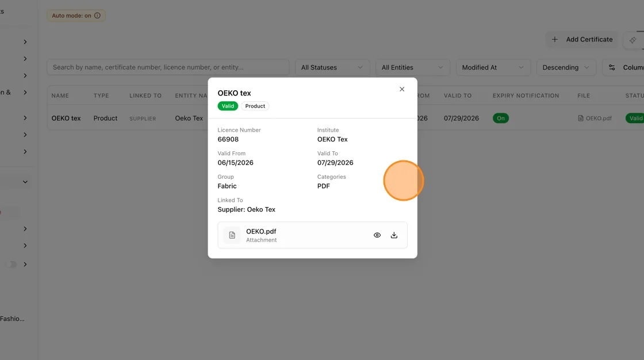The width and height of the screenshot is (644, 360).
Task: Click the Product type cell in table
Action: [x=105, y=118]
